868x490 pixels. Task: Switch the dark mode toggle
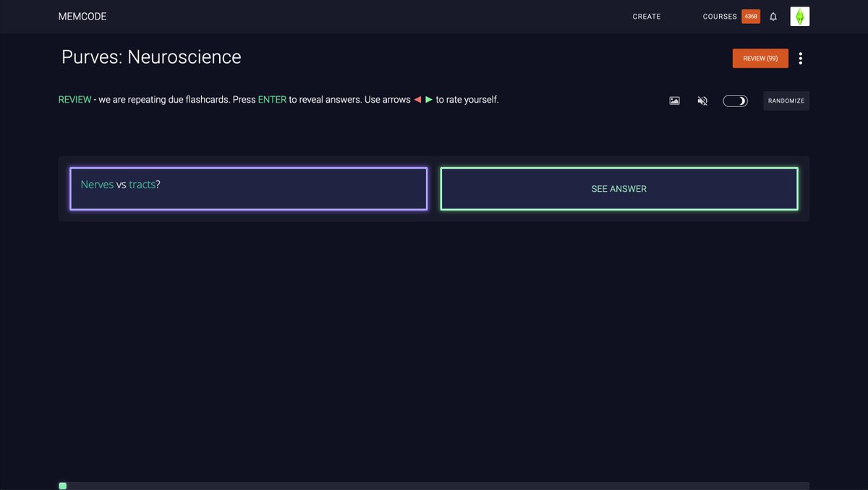[735, 101]
